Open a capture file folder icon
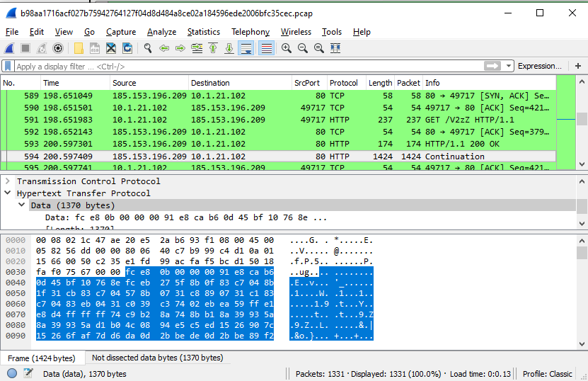588x381 pixels. click(79, 48)
